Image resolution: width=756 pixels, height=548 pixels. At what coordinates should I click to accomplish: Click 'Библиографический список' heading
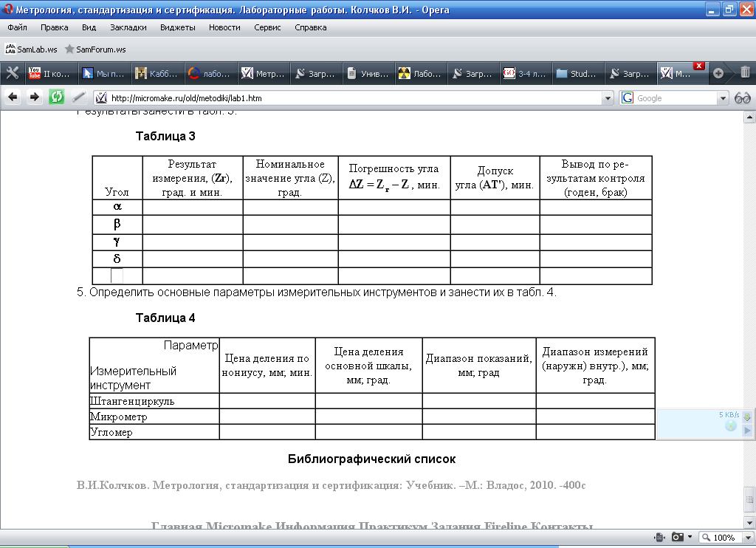tap(372, 459)
